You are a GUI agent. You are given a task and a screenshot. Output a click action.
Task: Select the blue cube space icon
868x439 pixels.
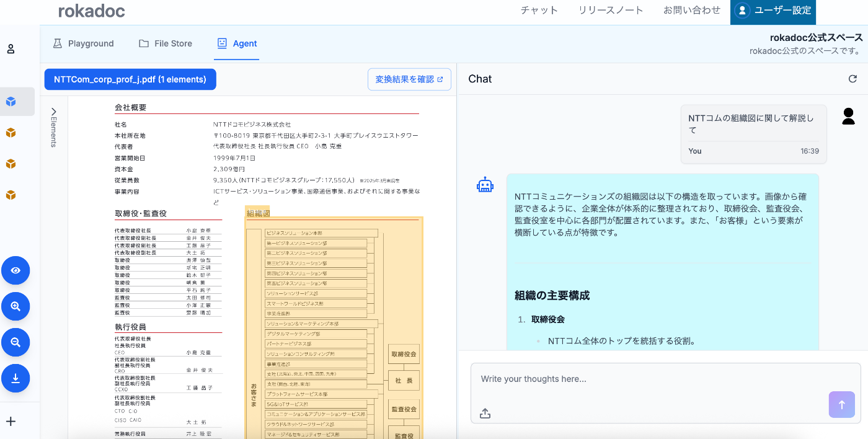tap(11, 102)
